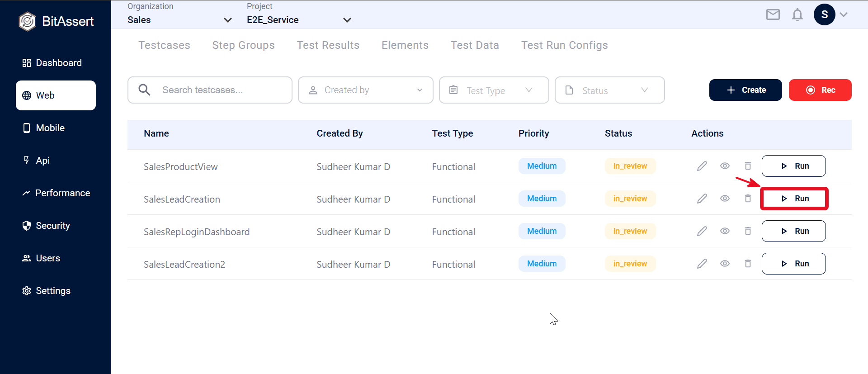View the SalesLeadCreation2 testcase eye icon

coord(725,264)
